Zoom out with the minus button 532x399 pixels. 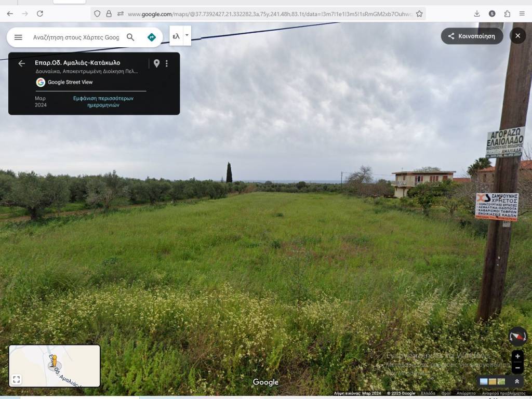[x=517, y=367]
